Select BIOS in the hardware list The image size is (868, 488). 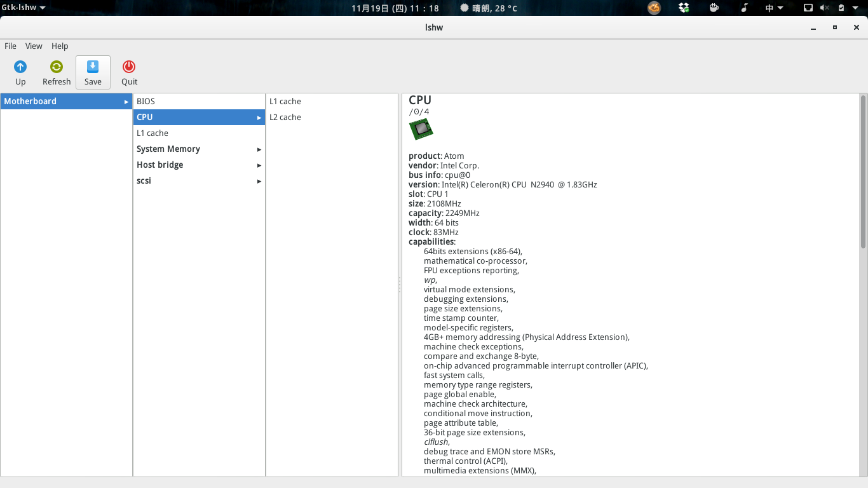point(146,101)
